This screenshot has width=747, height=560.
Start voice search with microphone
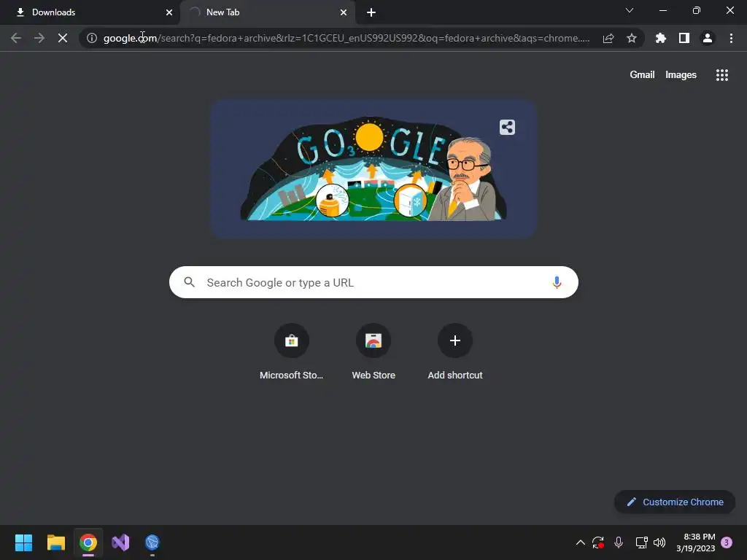(x=557, y=282)
